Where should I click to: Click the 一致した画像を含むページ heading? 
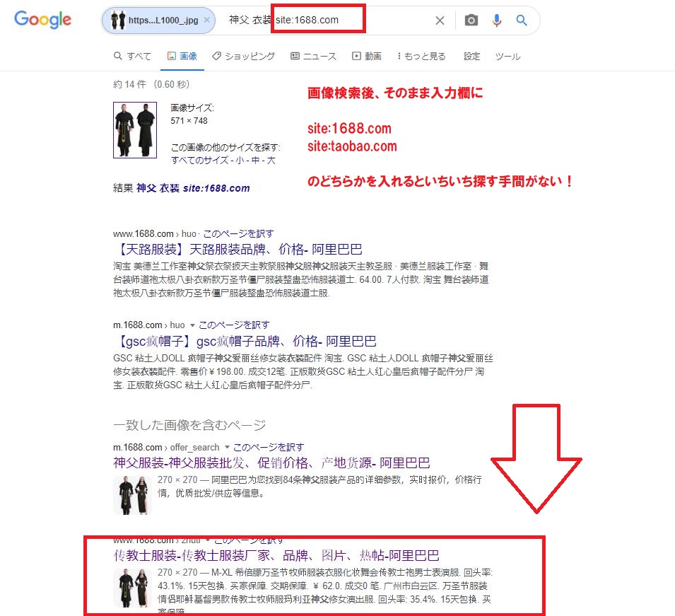(189, 425)
